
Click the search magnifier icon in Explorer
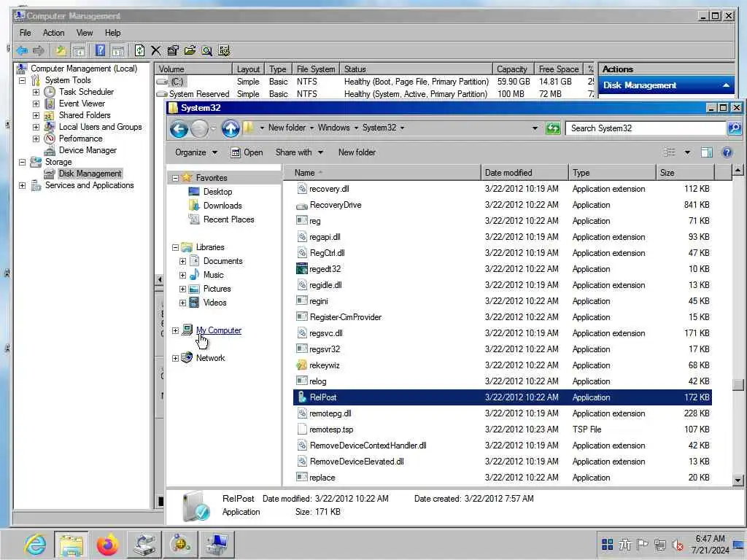click(x=734, y=128)
